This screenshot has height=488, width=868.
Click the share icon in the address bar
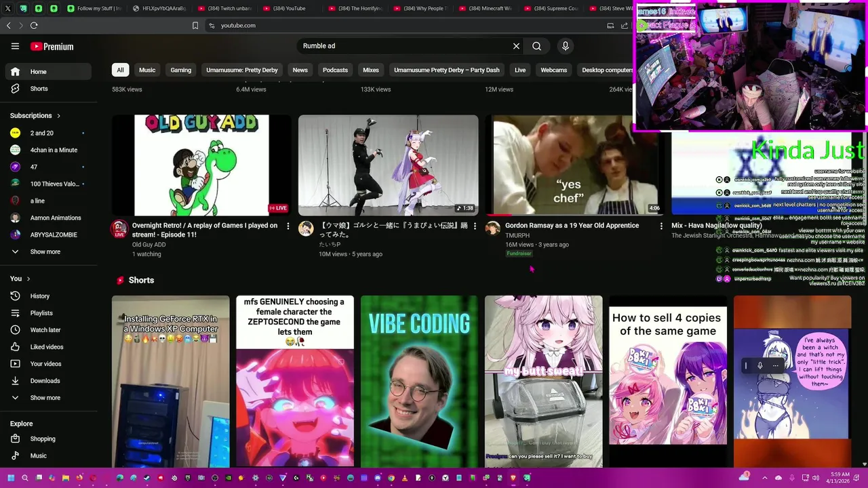click(x=625, y=25)
